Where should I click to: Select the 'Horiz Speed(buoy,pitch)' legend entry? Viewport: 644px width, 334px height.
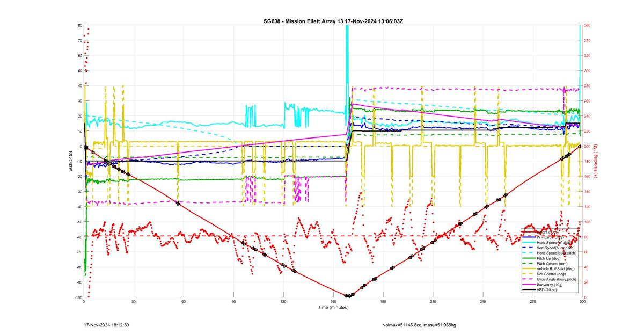(557, 253)
